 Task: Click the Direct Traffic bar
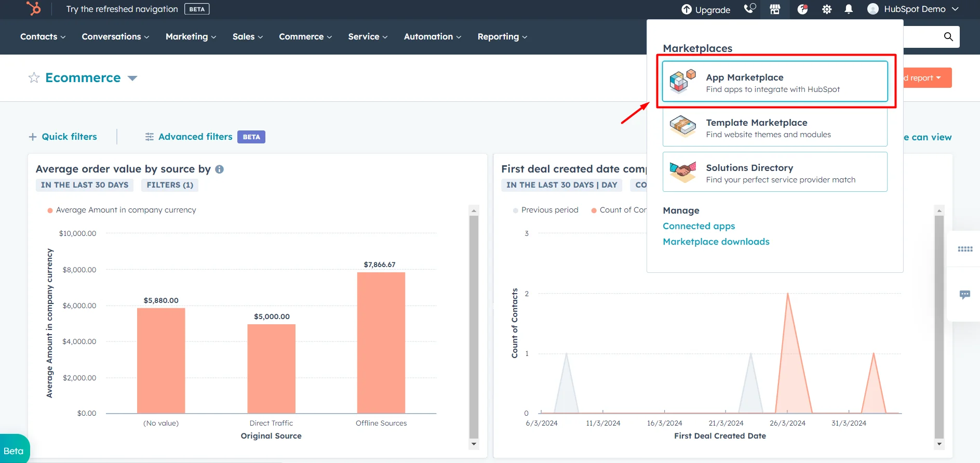[271, 369]
